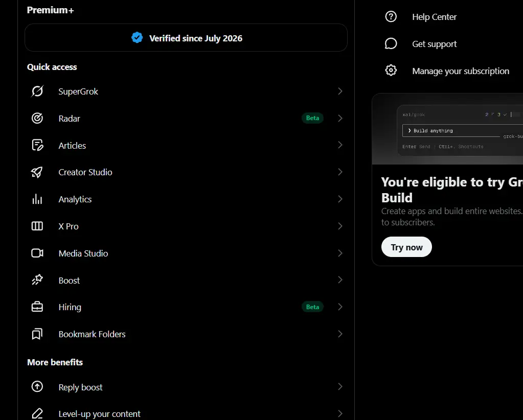Expand Boost row chevron
This screenshot has height=420, width=523.
coord(340,279)
